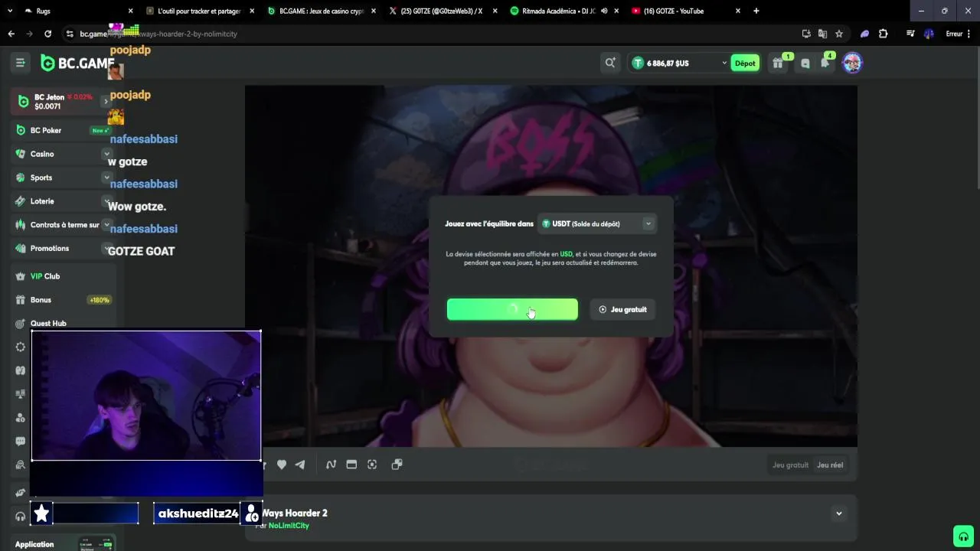Screen dimensions: 980x551
Task: Open BC Poker in the sidebar
Action: (63, 130)
